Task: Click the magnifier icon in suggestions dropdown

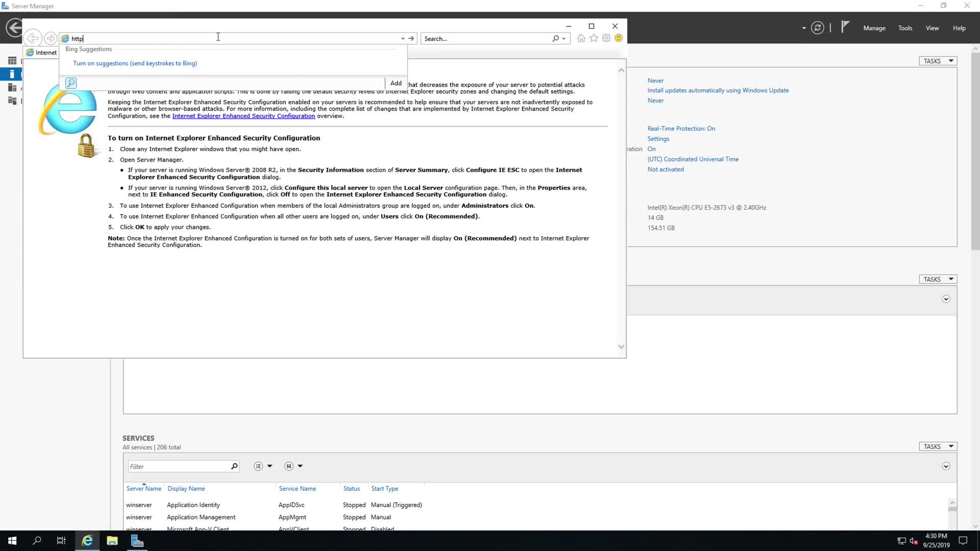Action: pos(71,83)
